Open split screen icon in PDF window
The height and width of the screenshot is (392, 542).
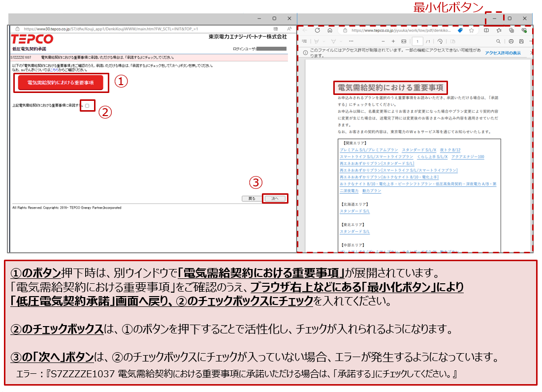[x=486, y=30]
